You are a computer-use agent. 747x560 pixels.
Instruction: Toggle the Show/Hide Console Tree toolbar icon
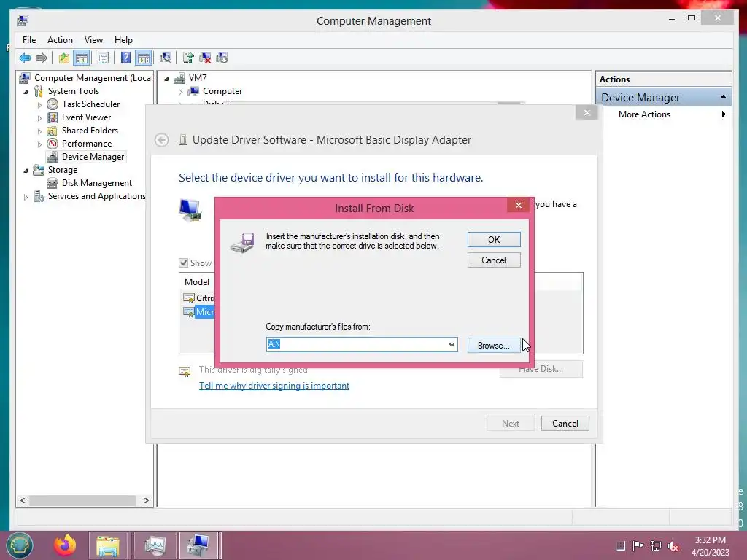[82, 58]
